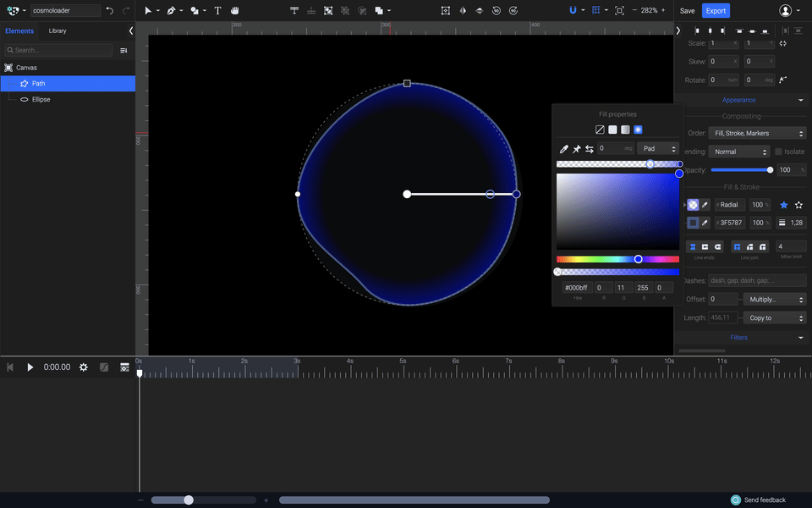Pick a color with the eyedropper in Fill properties
Viewport: 812px width, 508px height.
point(563,148)
